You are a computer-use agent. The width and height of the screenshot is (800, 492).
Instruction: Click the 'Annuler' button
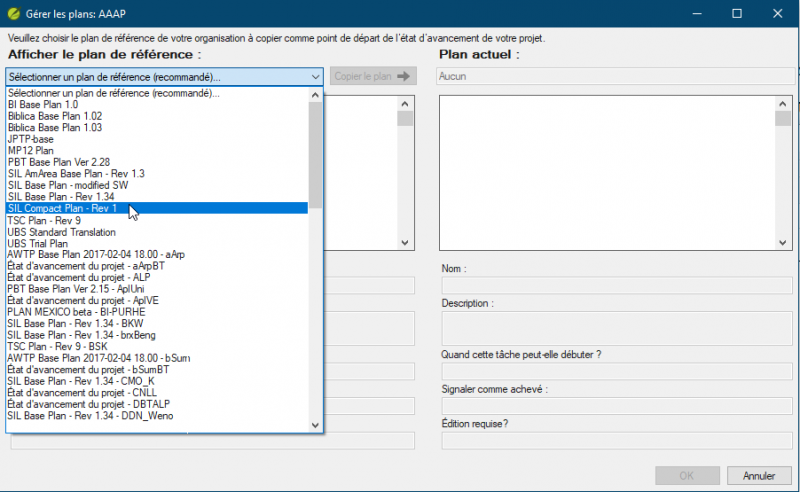pos(759,476)
